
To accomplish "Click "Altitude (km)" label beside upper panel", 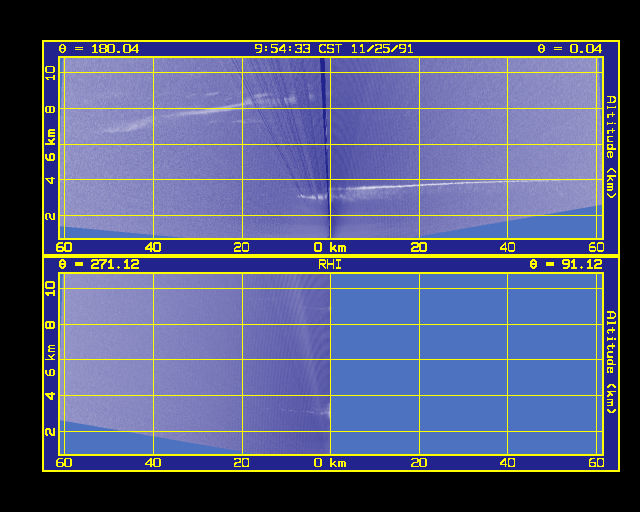I will (611, 147).
